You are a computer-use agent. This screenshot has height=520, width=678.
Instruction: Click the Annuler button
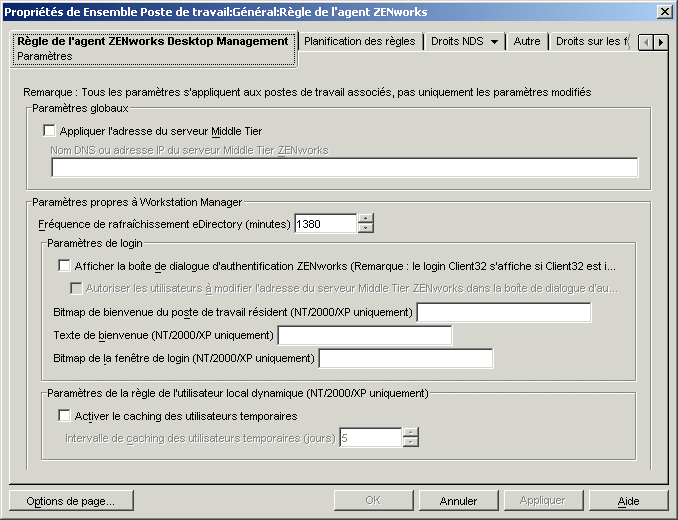[x=458, y=501]
